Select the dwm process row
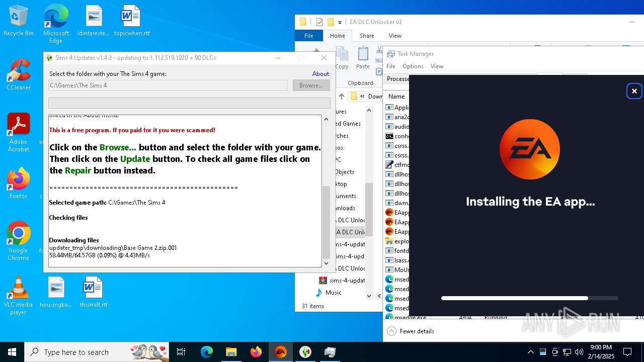This screenshot has width=644, height=362. 397,203
